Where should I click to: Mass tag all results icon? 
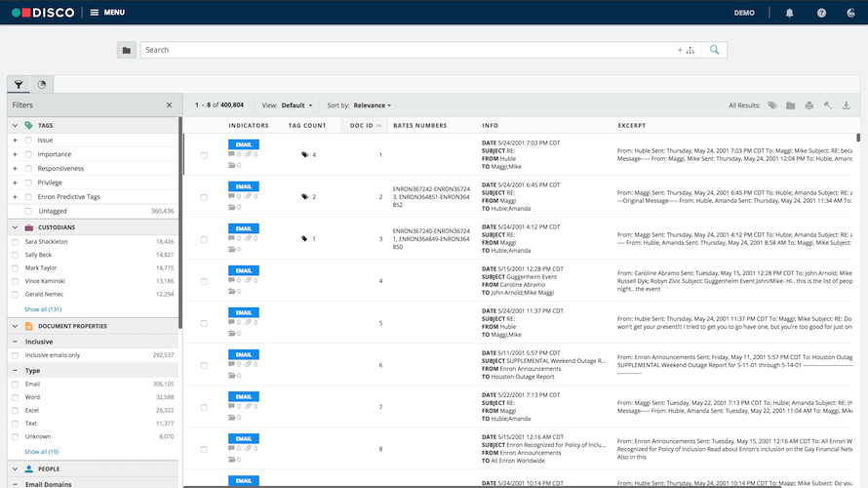point(772,105)
